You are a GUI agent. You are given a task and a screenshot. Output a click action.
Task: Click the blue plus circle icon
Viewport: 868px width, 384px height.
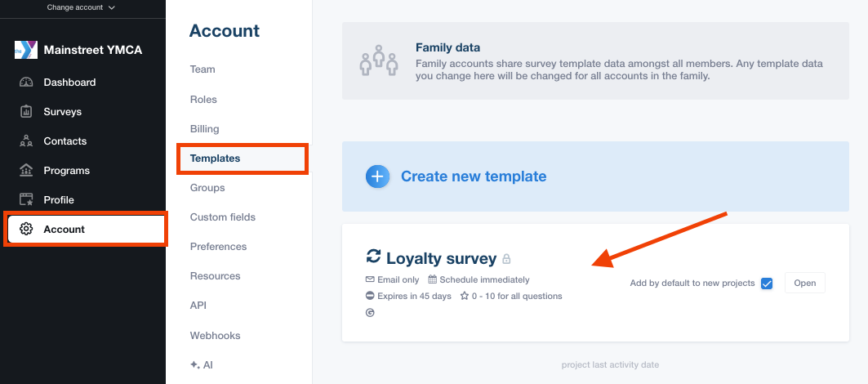[x=377, y=176]
